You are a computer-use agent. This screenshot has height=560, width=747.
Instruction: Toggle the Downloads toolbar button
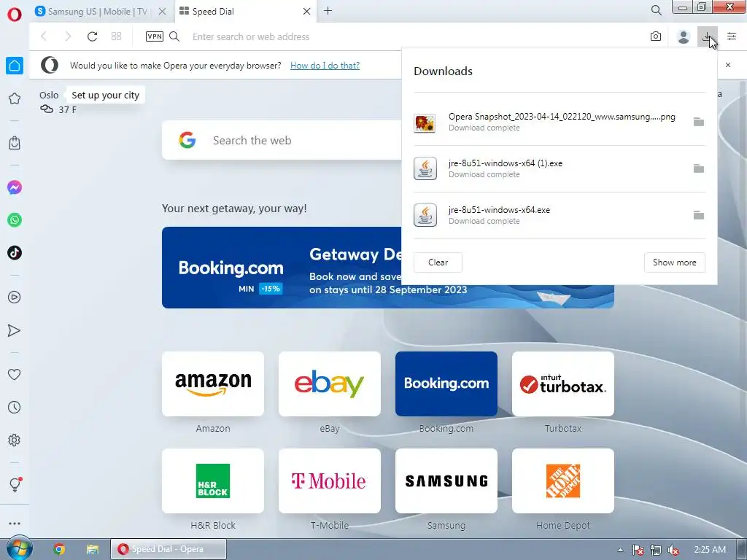[707, 36]
